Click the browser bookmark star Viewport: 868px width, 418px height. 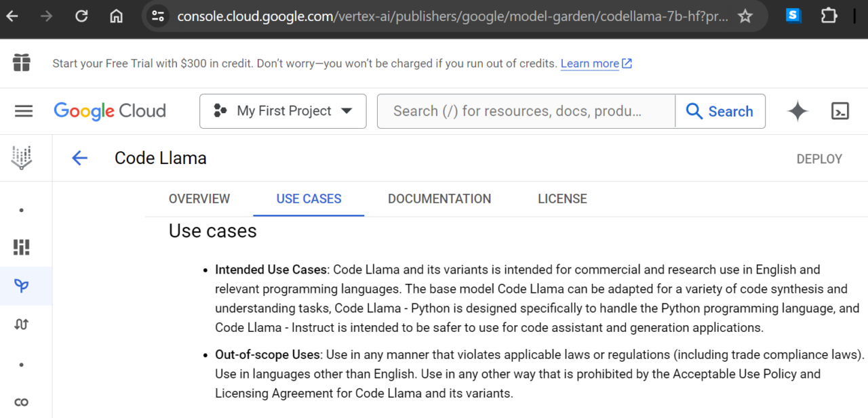(x=745, y=16)
